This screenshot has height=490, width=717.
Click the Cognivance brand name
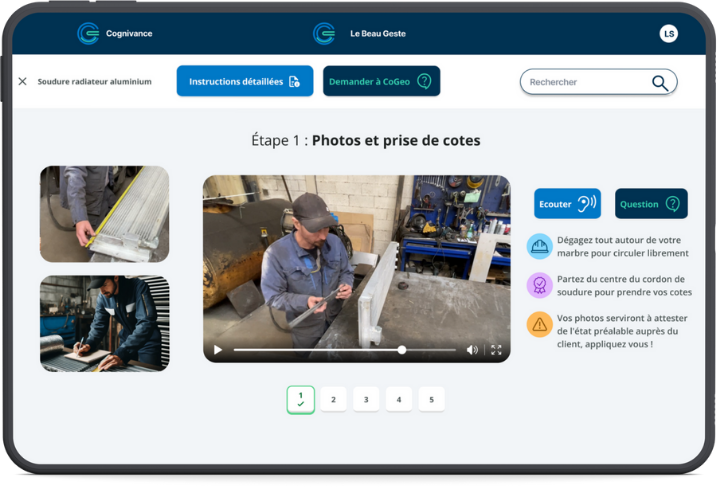pyautogui.click(x=129, y=33)
